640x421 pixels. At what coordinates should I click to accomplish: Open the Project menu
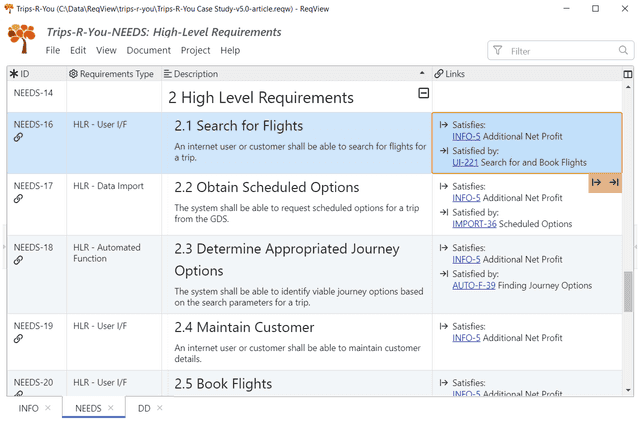click(x=195, y=50)
